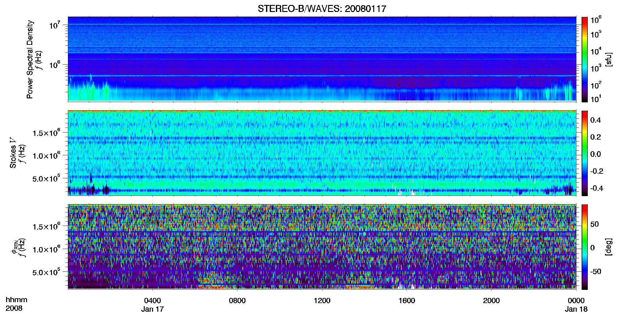Click the 10^2 value on sfu colorbar

596,85
